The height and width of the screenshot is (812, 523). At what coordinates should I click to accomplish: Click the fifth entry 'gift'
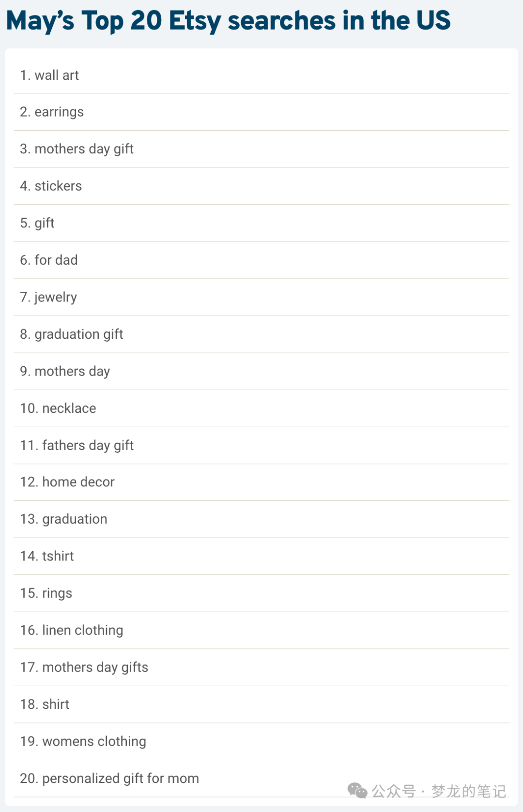[261, 223]
